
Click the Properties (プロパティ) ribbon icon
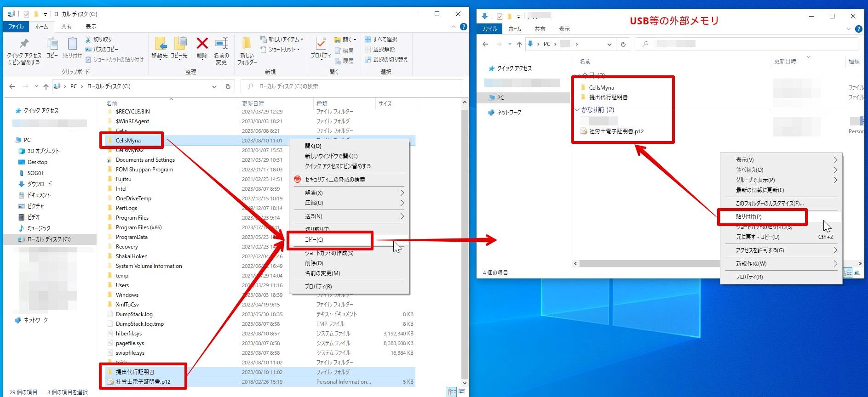point(321,44)
